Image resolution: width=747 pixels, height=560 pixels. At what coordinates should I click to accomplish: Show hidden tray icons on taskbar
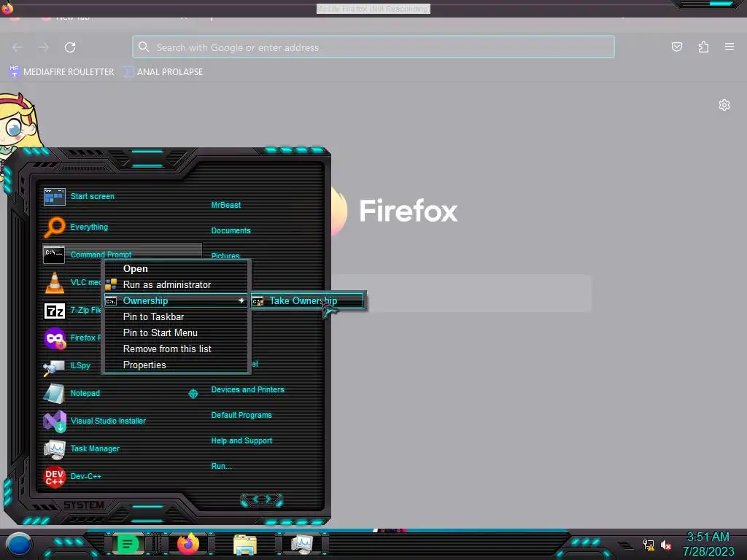625,545
